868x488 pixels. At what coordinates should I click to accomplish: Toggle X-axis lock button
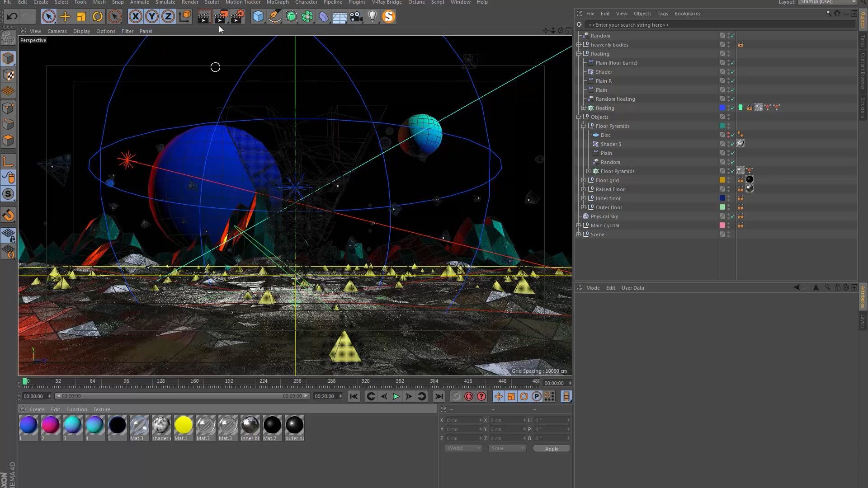[x=135, y=17]
